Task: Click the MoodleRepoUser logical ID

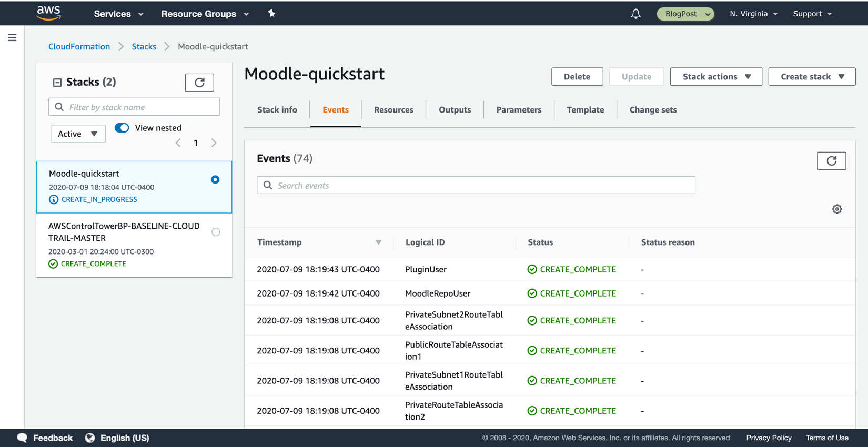Action: click(438, 293)
